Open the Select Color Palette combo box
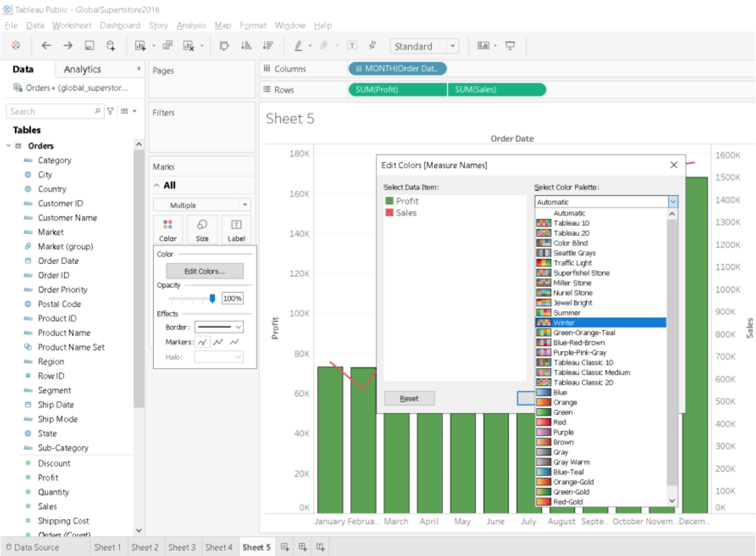 point(607,201)
